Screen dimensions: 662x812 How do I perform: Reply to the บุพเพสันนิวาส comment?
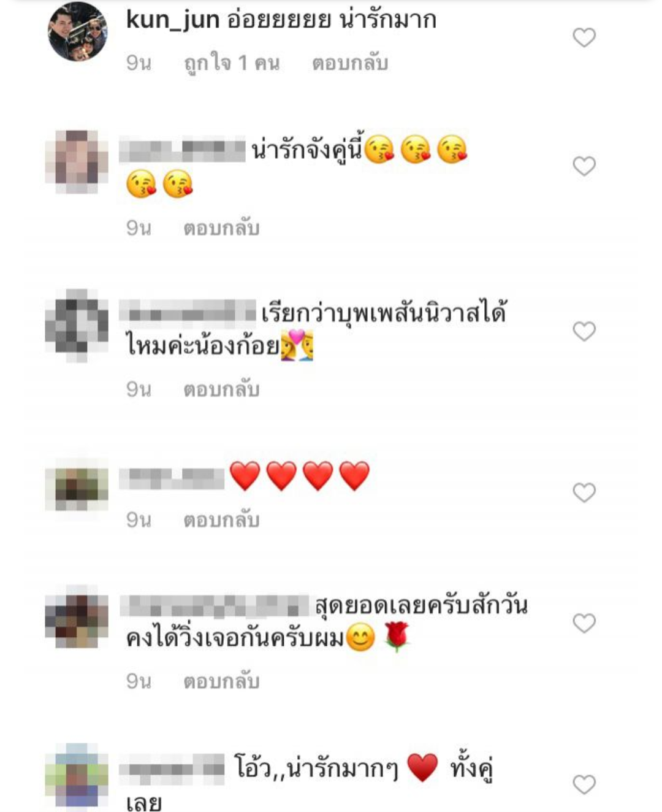(x=221, y=389)
